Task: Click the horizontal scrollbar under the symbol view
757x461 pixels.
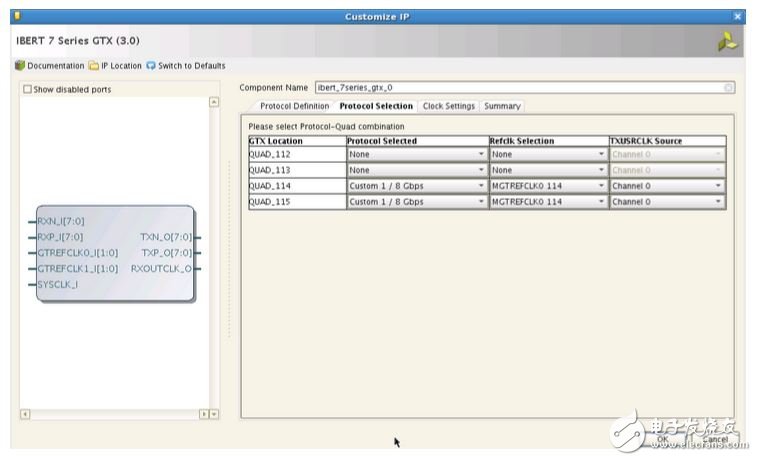Action: pyautogui.click(x=110, y=413)
